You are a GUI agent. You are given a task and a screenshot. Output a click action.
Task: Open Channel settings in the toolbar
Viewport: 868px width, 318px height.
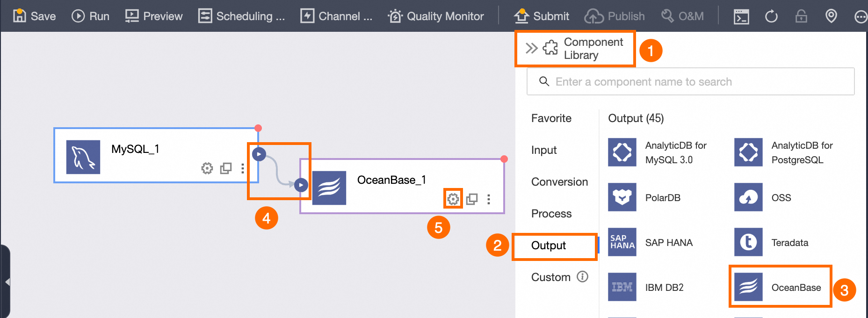click(x=336, y=16)
